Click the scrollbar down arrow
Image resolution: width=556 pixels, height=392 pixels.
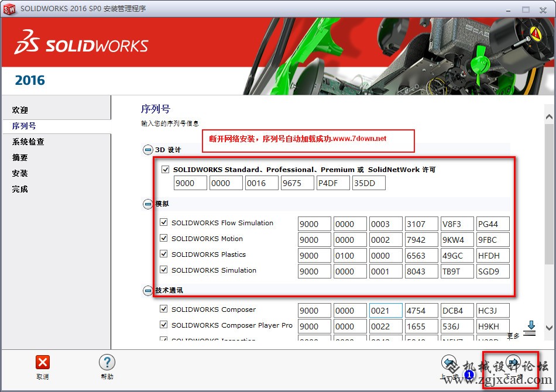click(549, 328)
